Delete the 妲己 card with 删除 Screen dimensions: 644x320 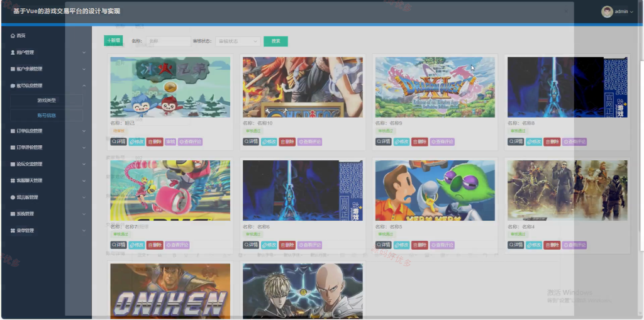click(155, 141)
